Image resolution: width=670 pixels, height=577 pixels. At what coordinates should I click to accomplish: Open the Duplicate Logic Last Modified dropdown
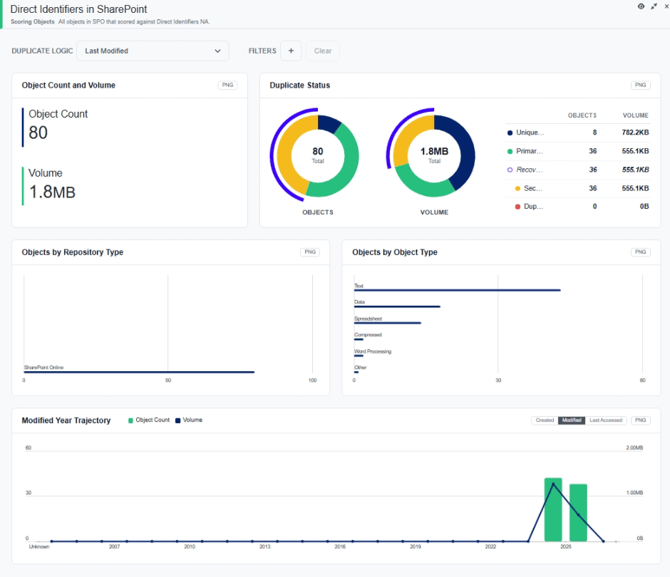click(153, 51)
